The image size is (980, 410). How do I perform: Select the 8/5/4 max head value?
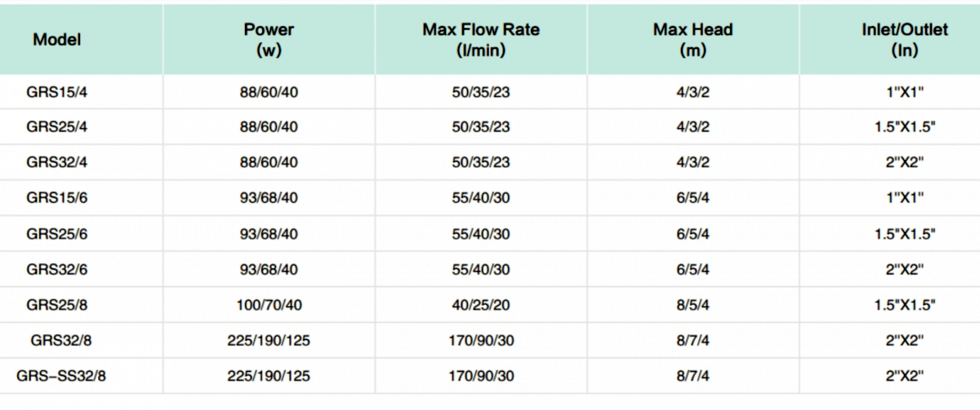click(x=693, y=305)
